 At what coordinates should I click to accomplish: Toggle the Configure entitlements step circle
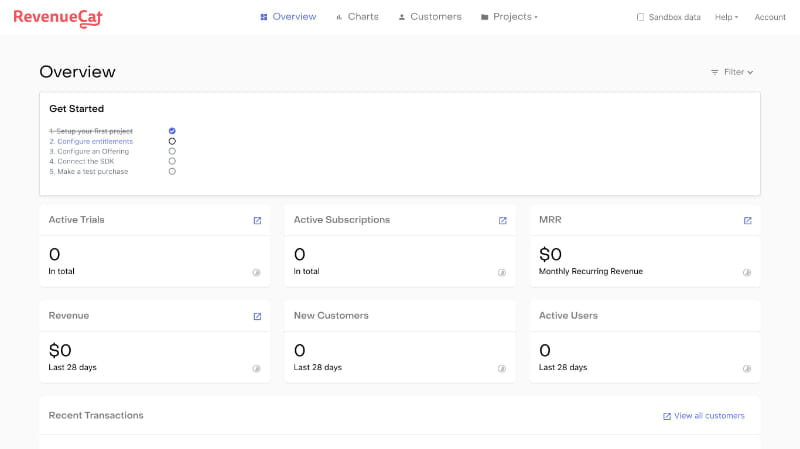pyautogui.click(x=172, y=141)
